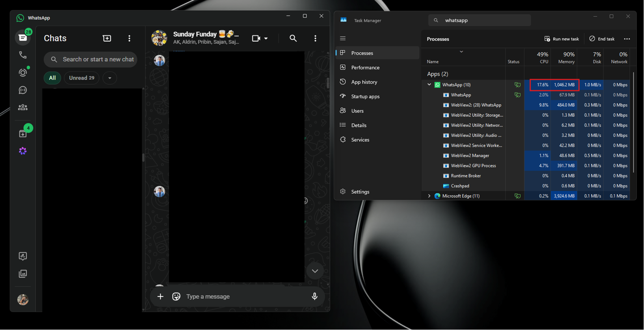Click Run new task button
Image resolution: width=644 pixels, height=330 pixels.
[562, 39]
